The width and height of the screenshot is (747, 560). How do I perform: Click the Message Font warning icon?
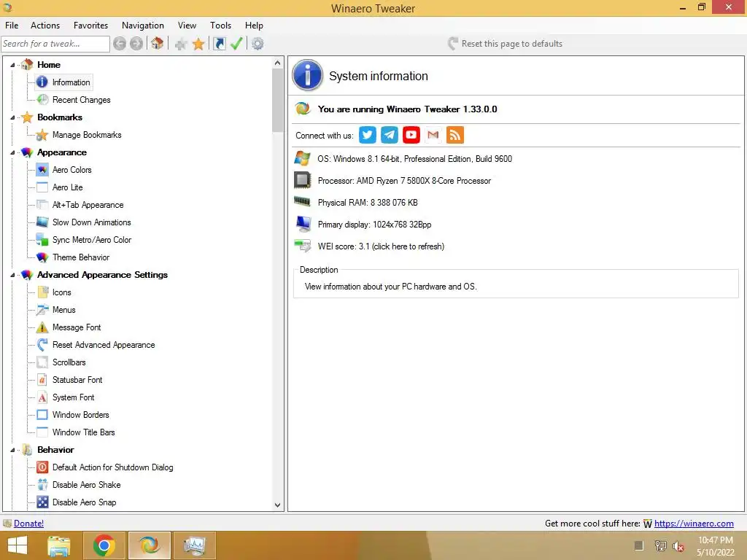pyautogui.click(x=42, y=327)
